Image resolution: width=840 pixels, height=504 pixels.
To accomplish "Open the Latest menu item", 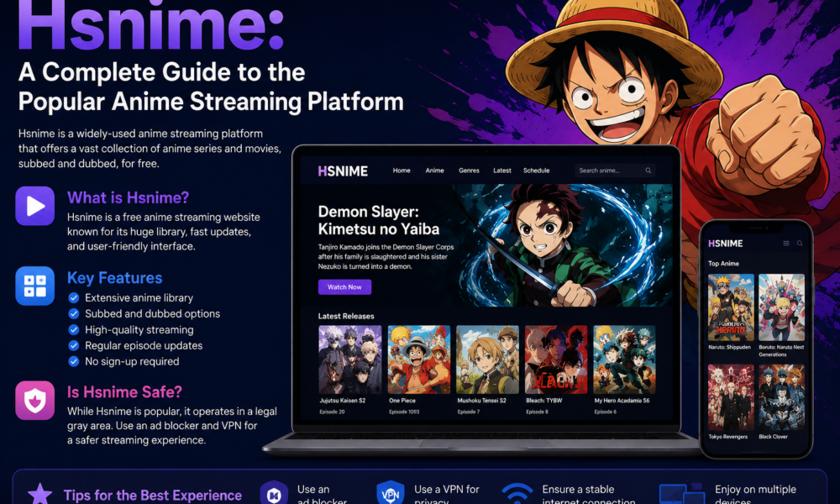I will point(502,171).
